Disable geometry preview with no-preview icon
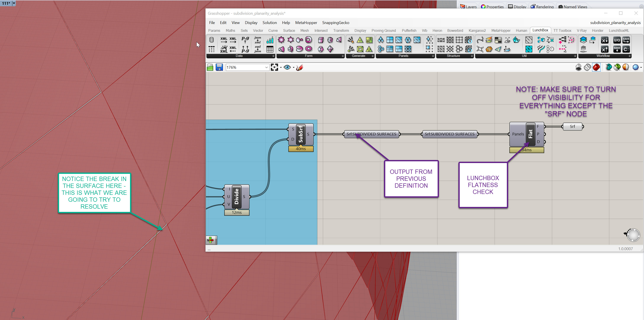The width and height of the screenshot is (644, 320). point(578,67)
